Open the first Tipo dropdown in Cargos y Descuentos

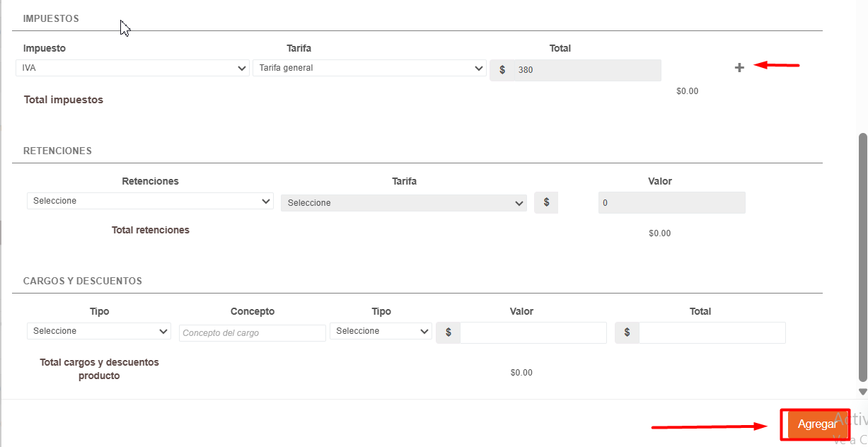pyautogui.click(x=99, y=331)
